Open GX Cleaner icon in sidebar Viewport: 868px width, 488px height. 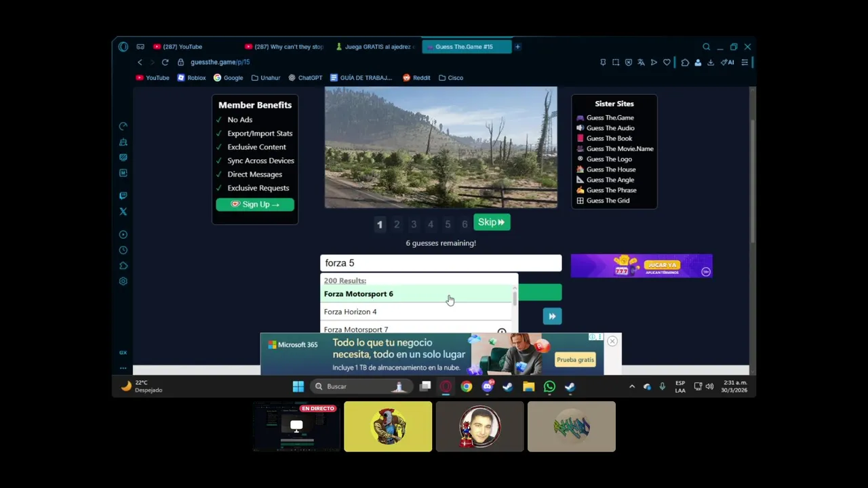tap(123, 142)
